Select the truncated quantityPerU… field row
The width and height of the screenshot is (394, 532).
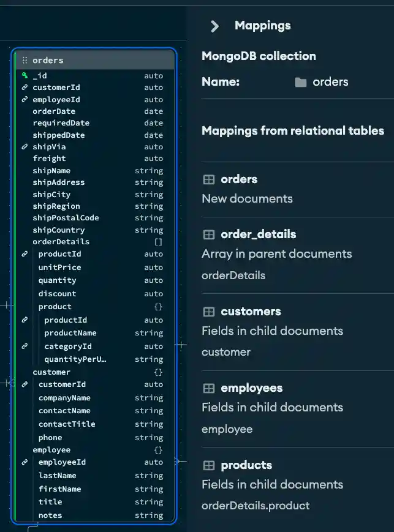point(95,359)
